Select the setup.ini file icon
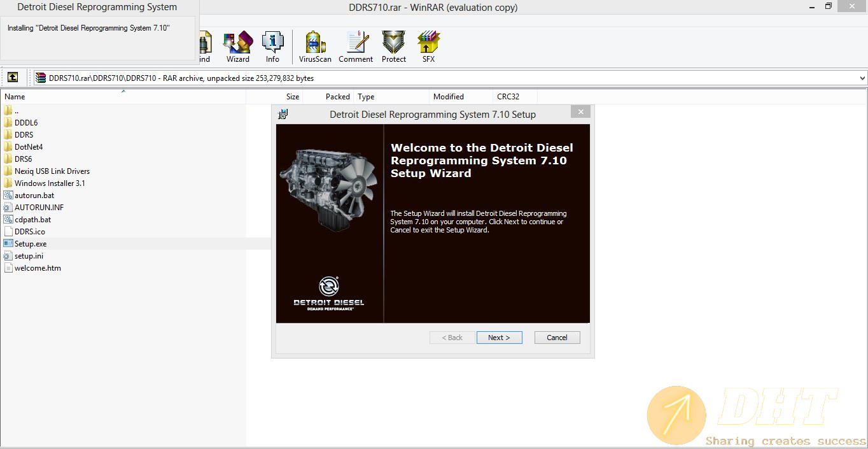Viewport: 868px width, 449px height. pyautogui.click(x=8, y=255)
